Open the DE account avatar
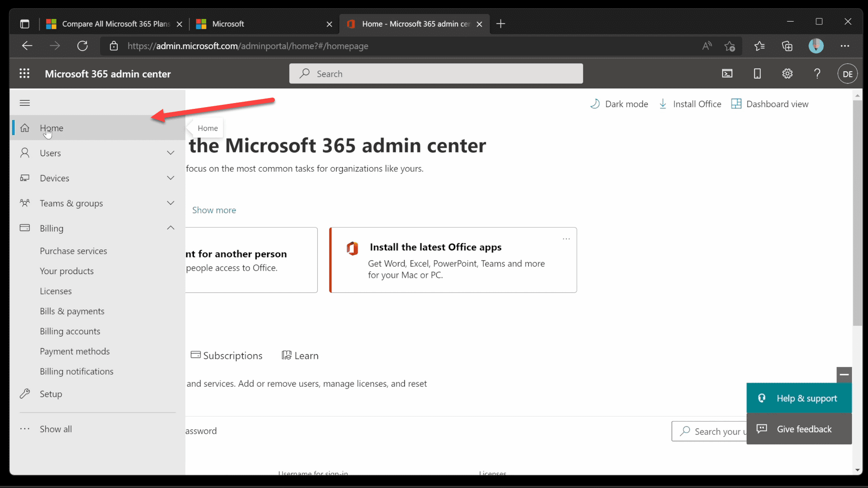The image size is (868, 488). tap(847, 74)
